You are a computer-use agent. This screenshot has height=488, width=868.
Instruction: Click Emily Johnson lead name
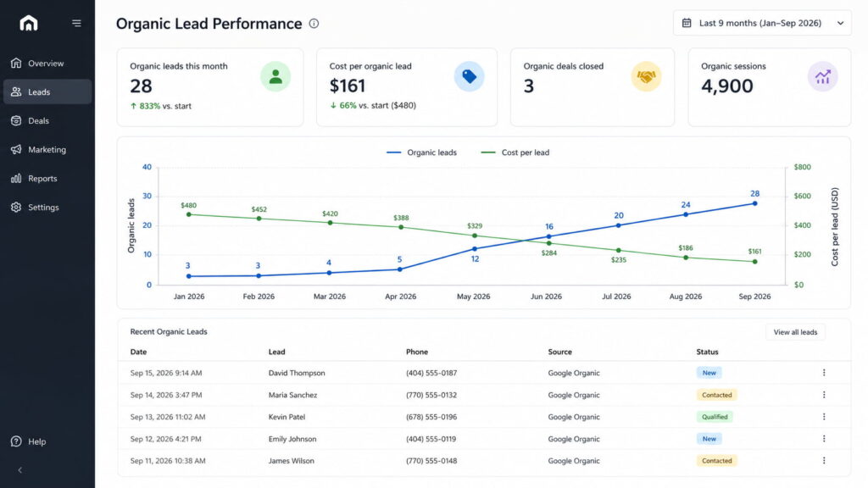click(292, 439)
